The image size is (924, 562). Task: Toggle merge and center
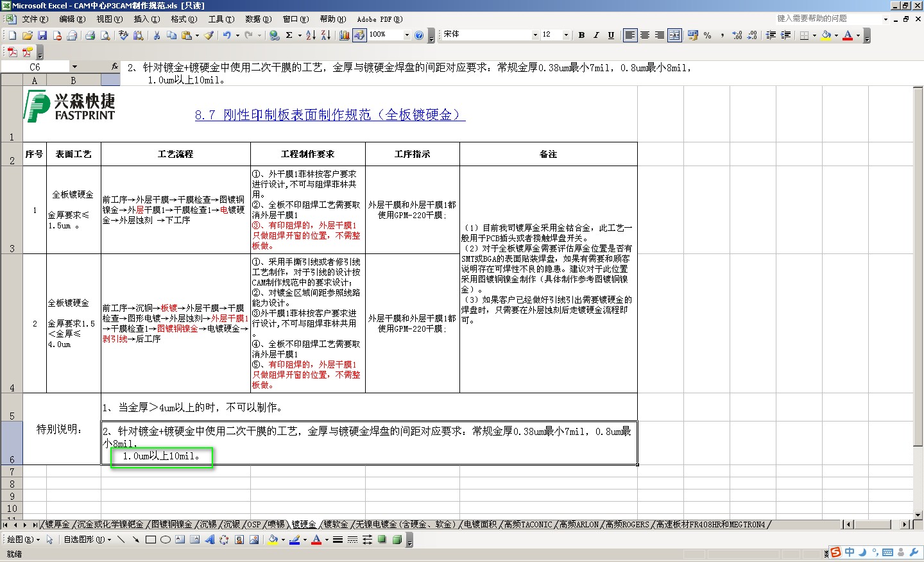pos(674,35)
